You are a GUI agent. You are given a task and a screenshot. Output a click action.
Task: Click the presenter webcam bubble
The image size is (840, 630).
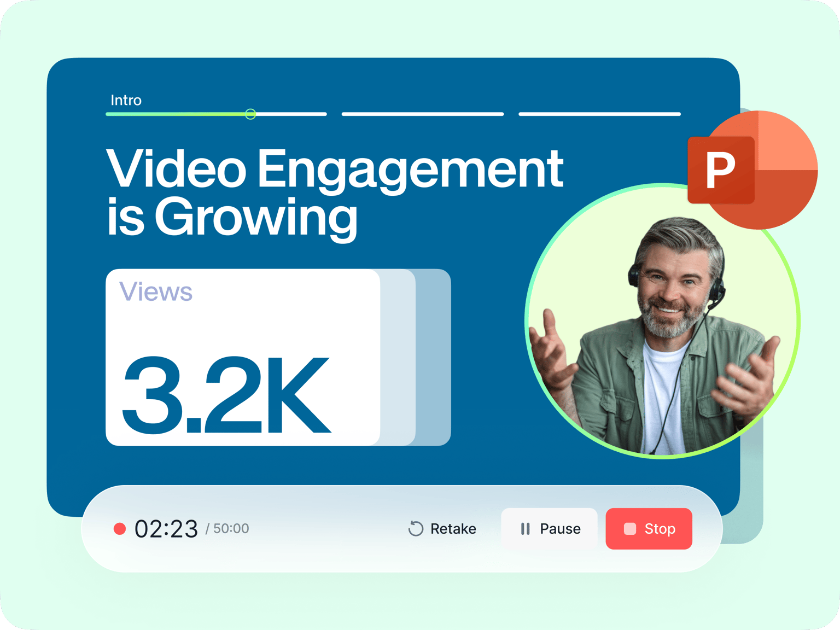(x=662, y=321)
